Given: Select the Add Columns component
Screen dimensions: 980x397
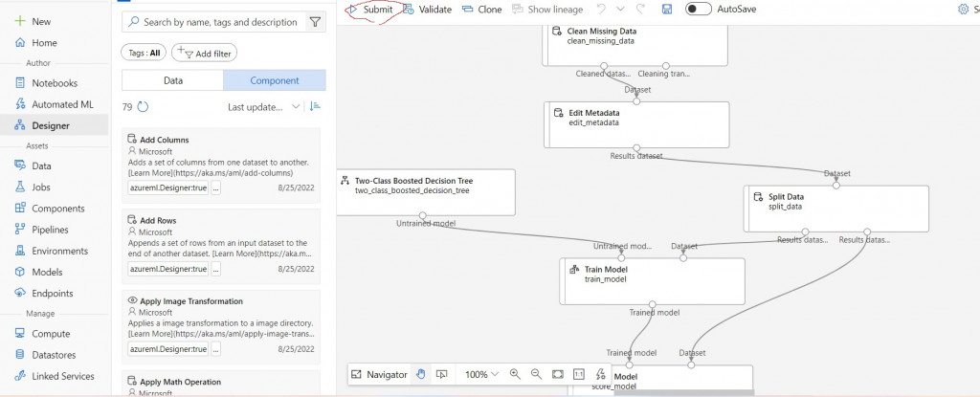Looking at the screenshot, I should [x=221, y=165].
